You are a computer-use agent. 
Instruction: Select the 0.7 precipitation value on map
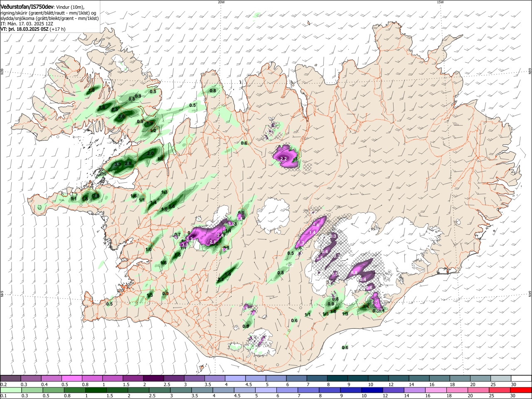pyautogui.click(x=177, y=235)
